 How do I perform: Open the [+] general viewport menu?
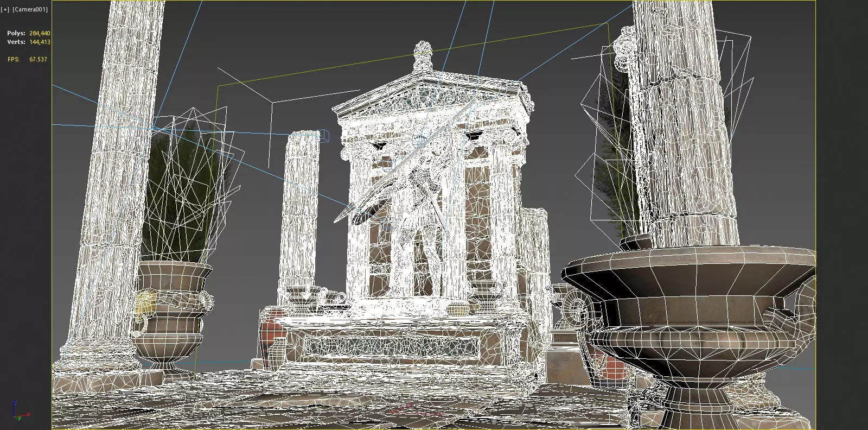pyautogui.click(x=5, y=9)
